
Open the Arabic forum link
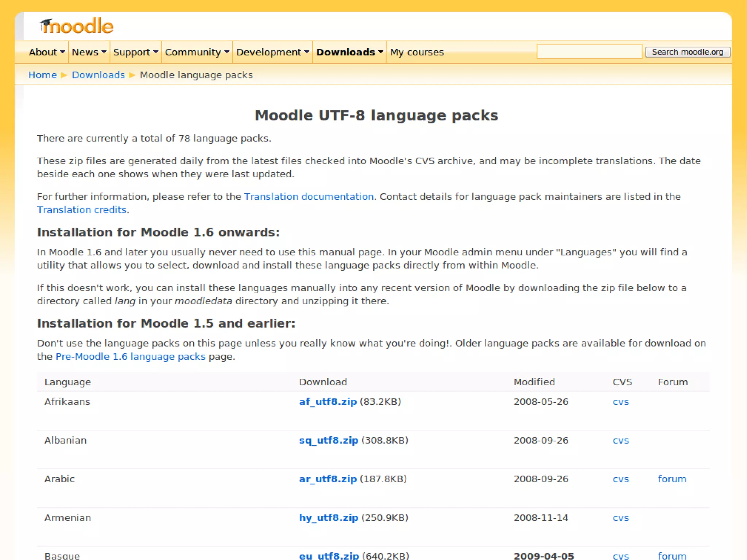[672, 479]
